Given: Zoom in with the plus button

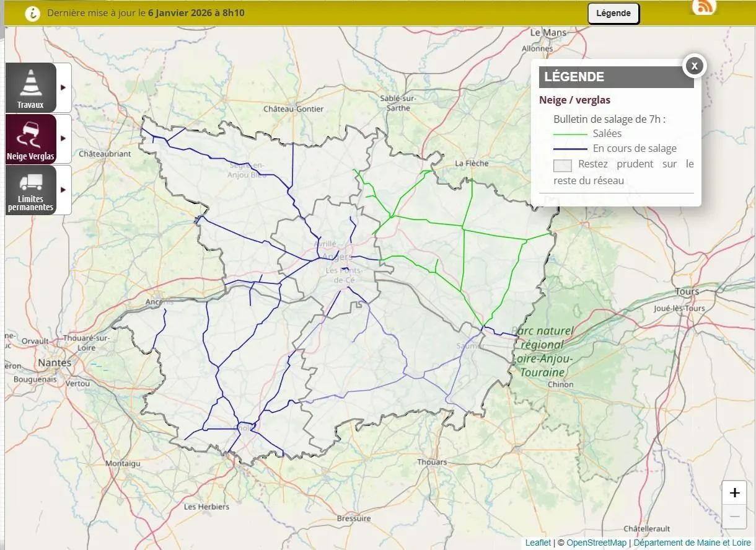Looking at the screenshot, I should click(734, 493).
